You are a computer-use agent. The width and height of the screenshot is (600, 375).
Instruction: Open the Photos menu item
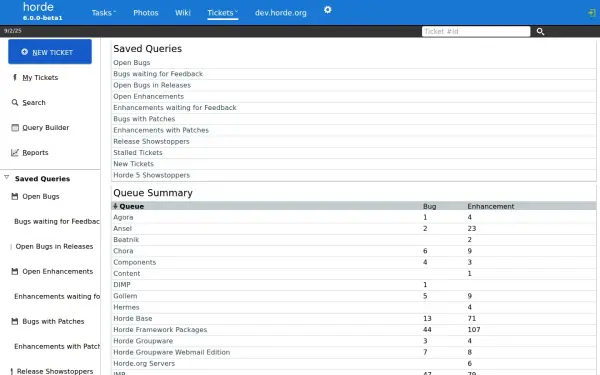[x=146, y=13]
